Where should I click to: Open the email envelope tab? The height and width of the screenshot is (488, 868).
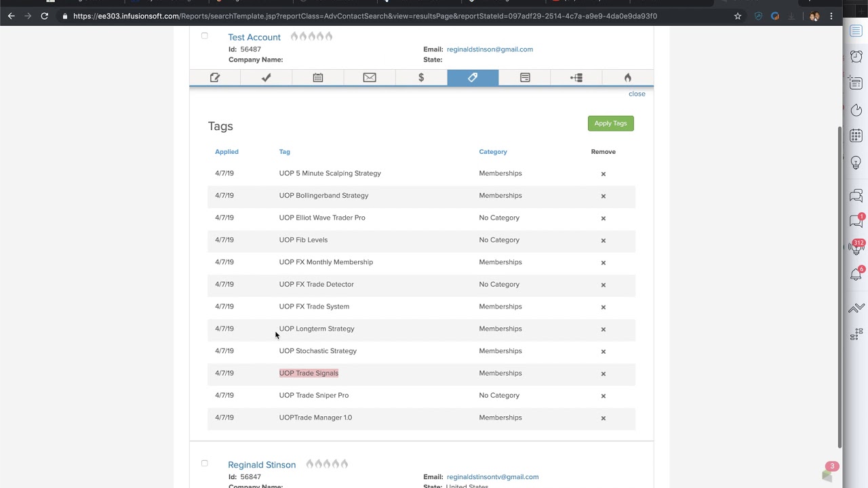tap(370, 78)
